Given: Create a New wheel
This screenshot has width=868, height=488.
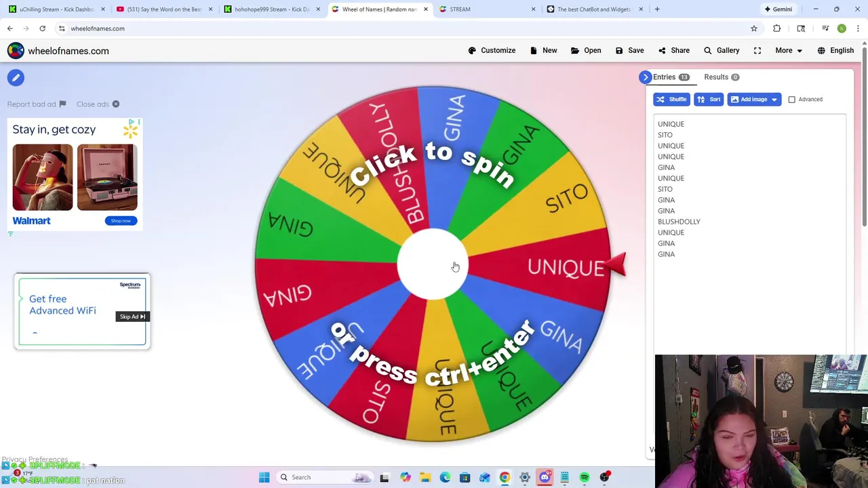Looking at the screenshot, I should point(543,50).
